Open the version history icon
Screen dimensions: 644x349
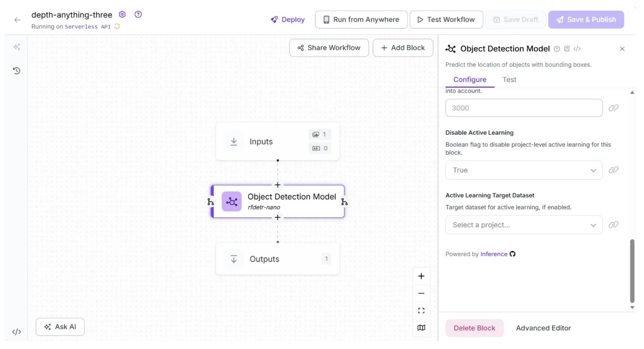[16, 71]
